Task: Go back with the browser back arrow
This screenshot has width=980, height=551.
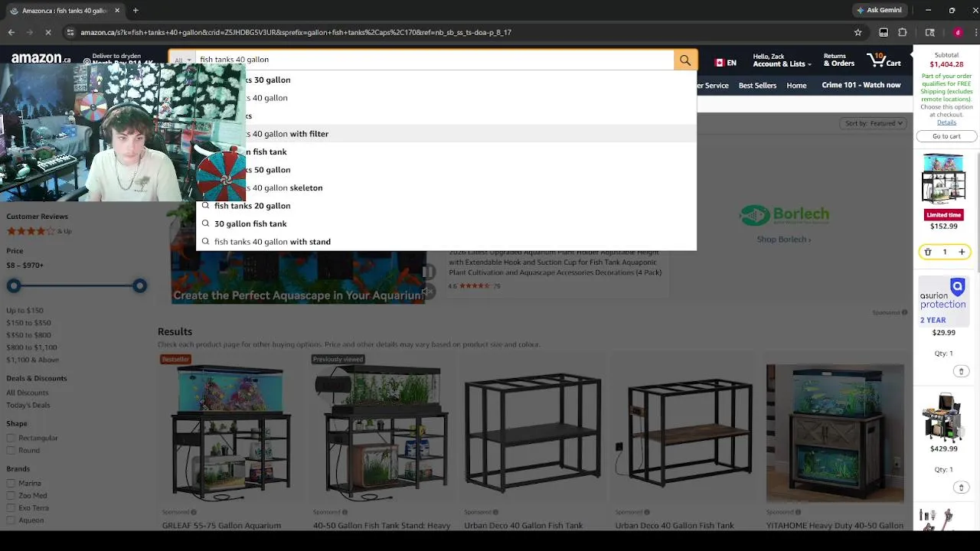Action: point(11,32)
